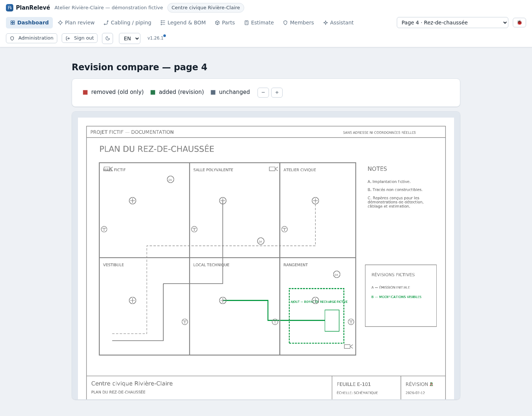The width and height of the screenshot is (532, 416).
Task: Click the ceiling fixture symbol in Hall fictif
Action: tap(133, 201)
